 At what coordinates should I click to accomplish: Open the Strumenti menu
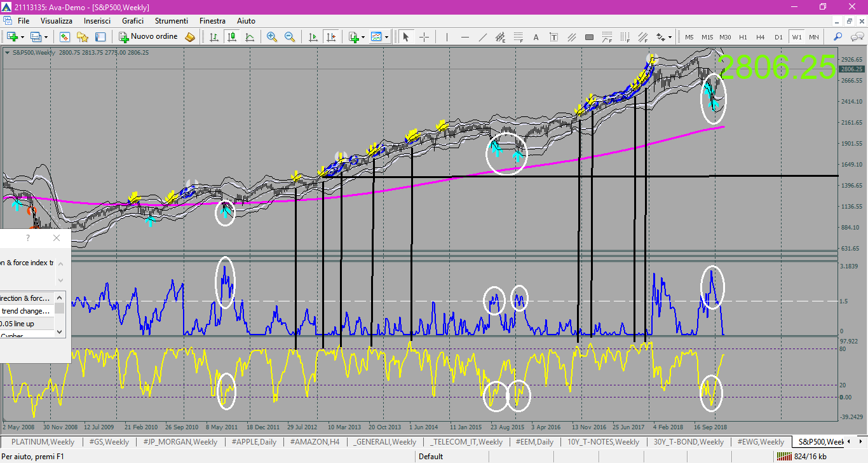point(171,21)
